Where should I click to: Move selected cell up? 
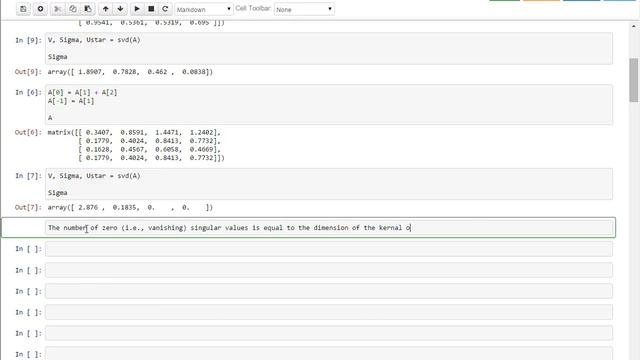[x=105, y=9]
